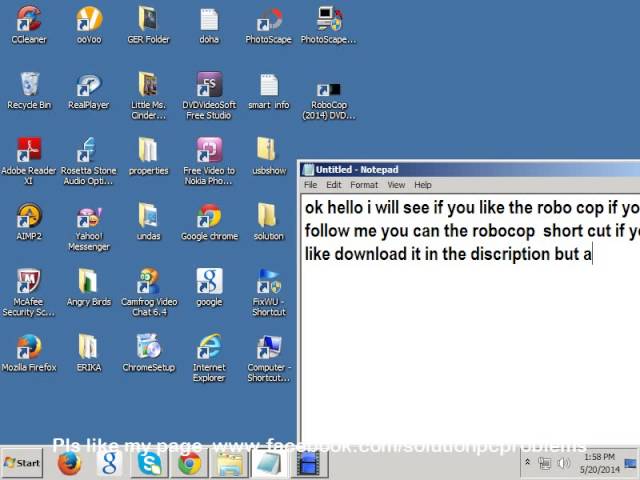Open the Notepad Format menu

click(364, 185)
